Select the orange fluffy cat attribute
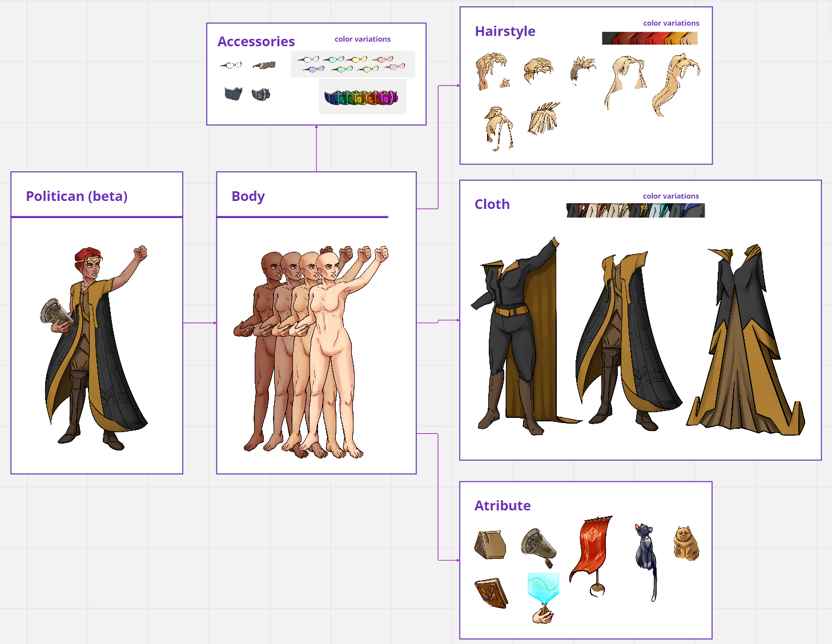The width and height of the screenshot is (832, 644). click(686, 544)
